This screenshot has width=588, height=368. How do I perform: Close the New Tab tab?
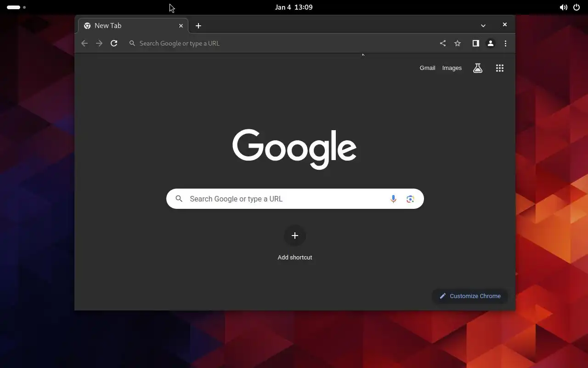pyautogui.click(x=181, y=26)
